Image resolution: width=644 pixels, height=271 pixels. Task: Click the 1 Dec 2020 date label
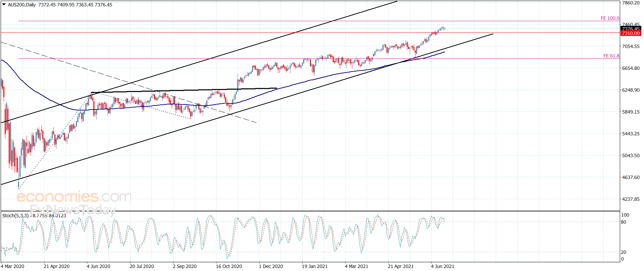(x=271, y=266)
